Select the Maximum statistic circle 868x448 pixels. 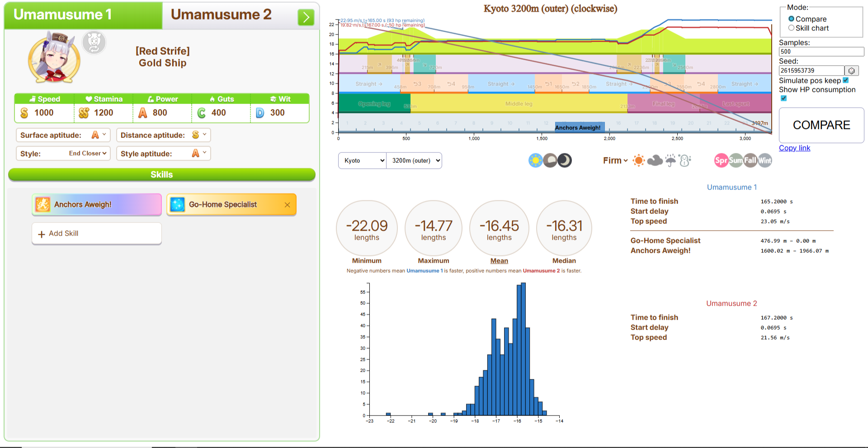[x=434, y=229]
